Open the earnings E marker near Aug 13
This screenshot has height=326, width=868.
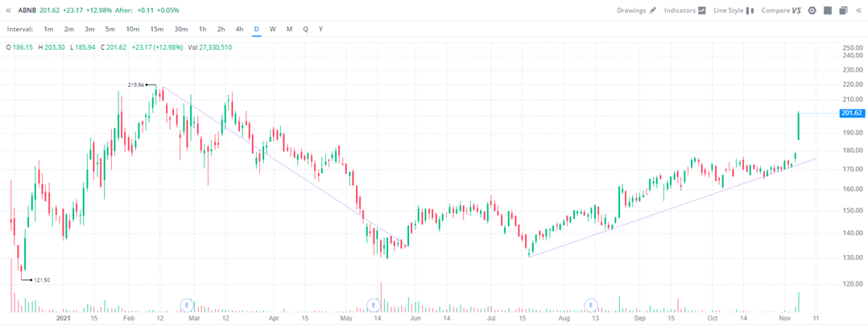pos(592,304)
